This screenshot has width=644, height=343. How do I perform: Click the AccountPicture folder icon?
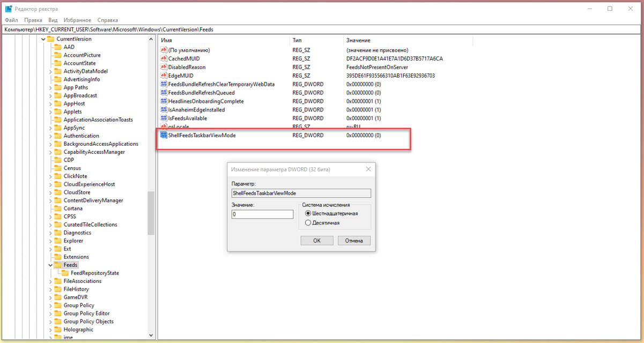click(x=58, y=55)
